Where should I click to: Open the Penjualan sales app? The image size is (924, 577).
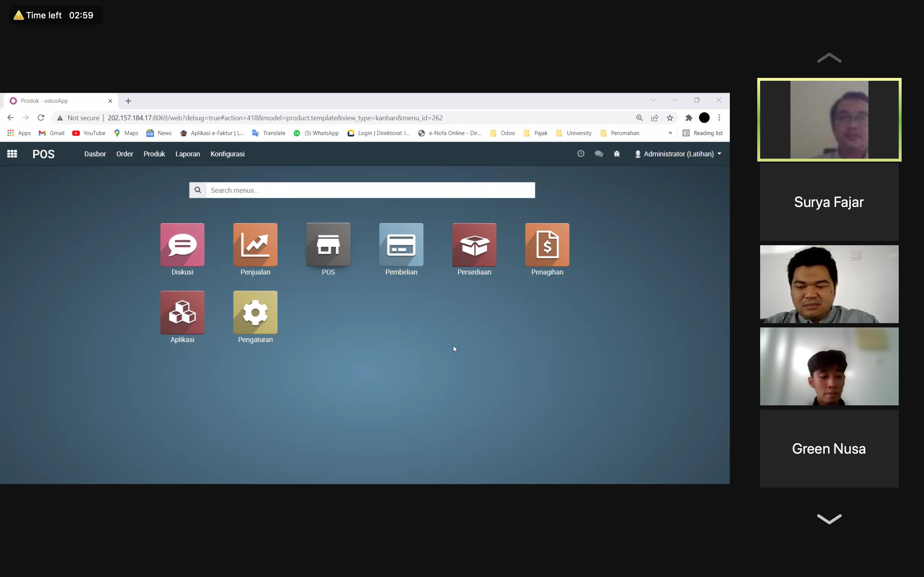[x=255, y=245]
